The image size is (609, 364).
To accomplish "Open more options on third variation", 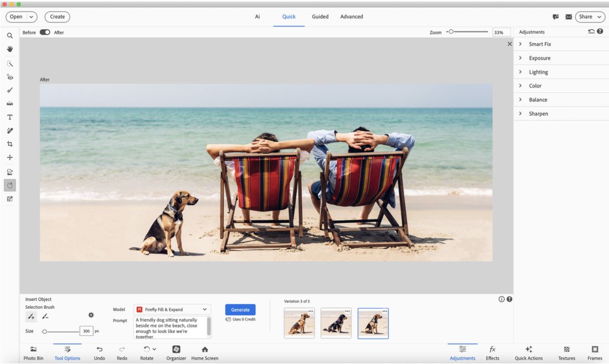I will 385,311.
